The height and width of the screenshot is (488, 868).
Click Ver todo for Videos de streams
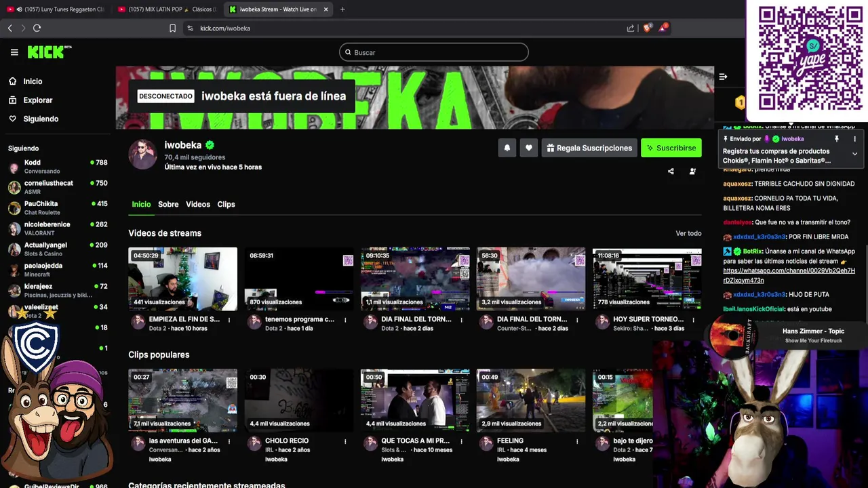688,233
